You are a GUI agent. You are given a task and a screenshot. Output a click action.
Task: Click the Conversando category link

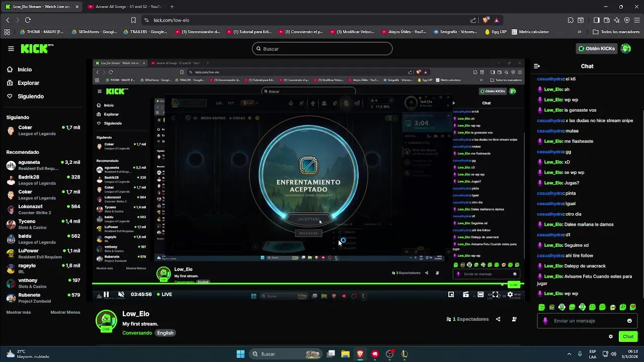coord(137,333)
